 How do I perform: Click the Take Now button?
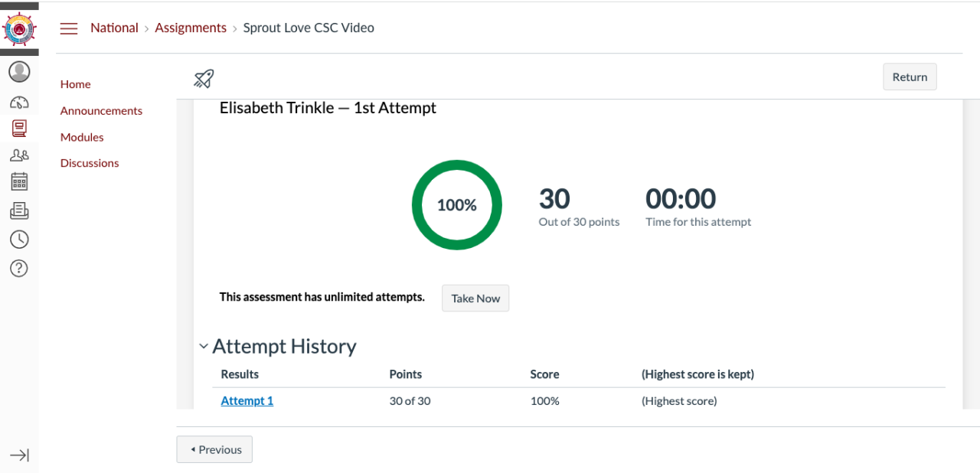(x=475, y=298)
